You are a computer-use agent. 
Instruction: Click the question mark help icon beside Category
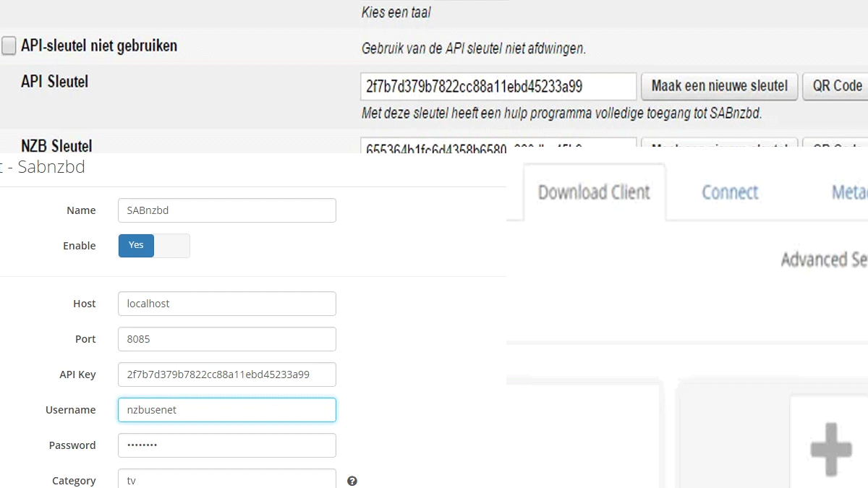(352, 481)
